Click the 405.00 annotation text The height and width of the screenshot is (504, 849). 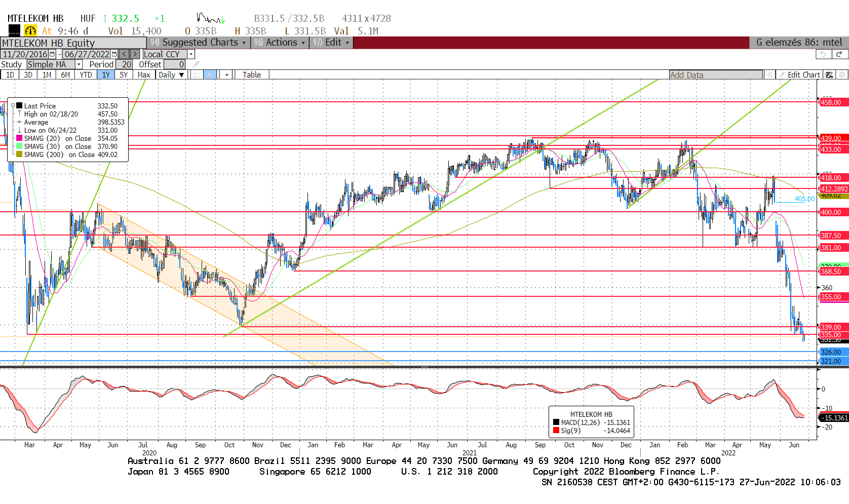pyautogui.click(x=804, y=199)
